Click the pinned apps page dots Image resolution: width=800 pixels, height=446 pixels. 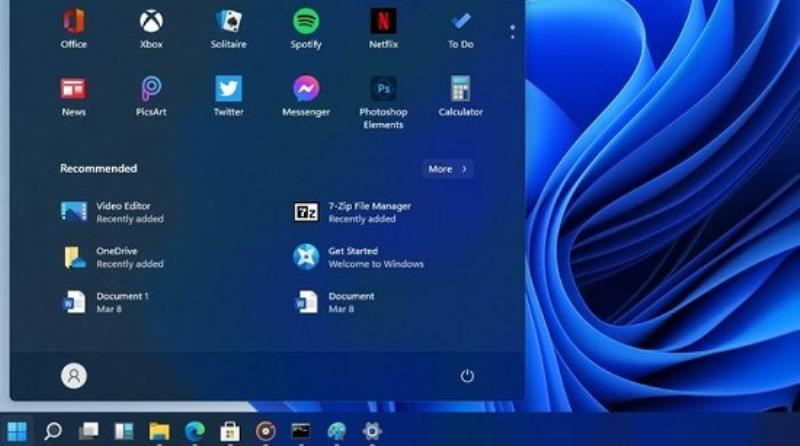pyautogui.click(x=512, y=32)
